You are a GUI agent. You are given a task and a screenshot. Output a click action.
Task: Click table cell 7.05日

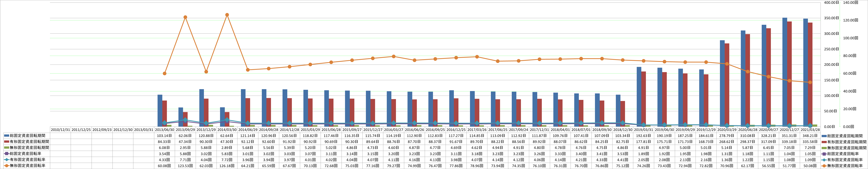(x=789, y=148)
